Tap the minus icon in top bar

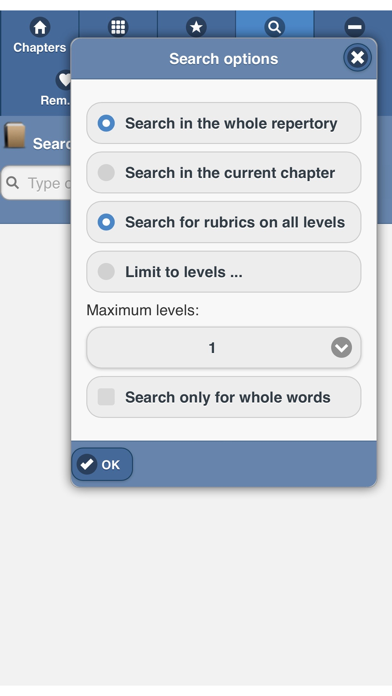click(354, 28)
